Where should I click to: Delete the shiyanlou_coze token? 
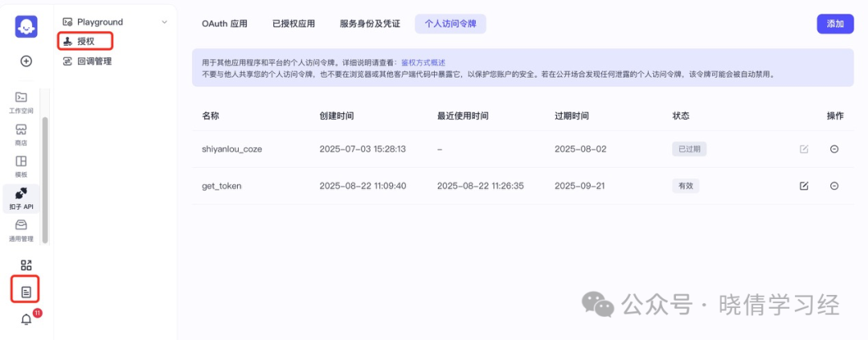click(833, 149)
